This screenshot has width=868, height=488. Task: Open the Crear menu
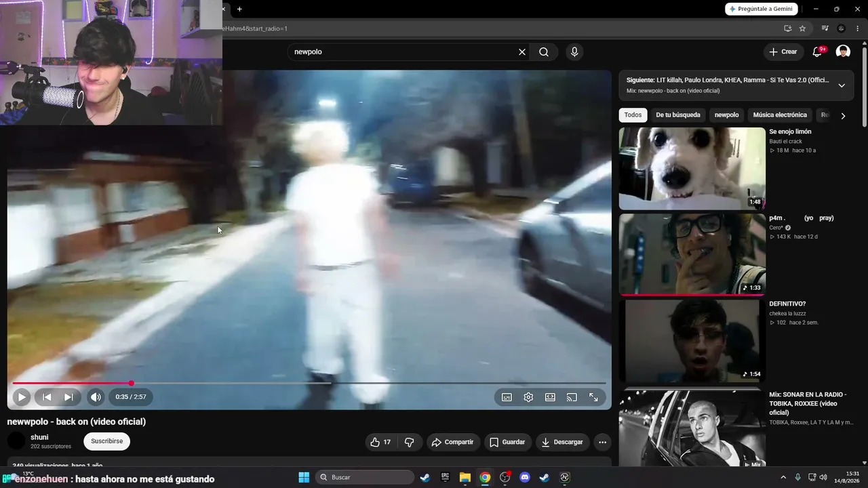(x=783, y=52)
